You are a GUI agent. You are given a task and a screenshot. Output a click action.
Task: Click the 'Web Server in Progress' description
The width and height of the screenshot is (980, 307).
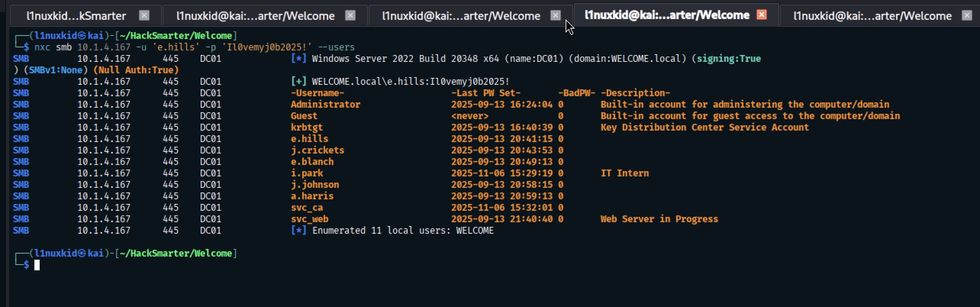point(659,219)
